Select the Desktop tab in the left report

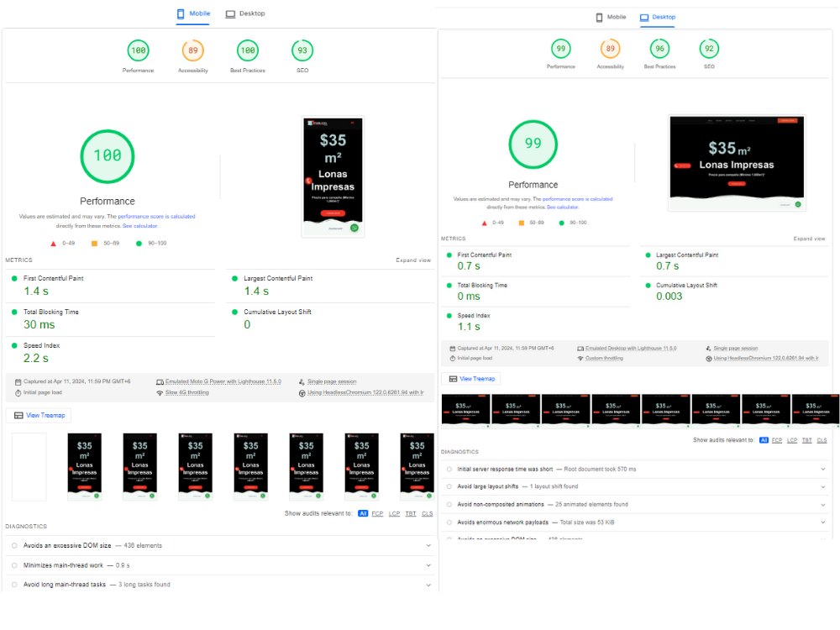245,13
